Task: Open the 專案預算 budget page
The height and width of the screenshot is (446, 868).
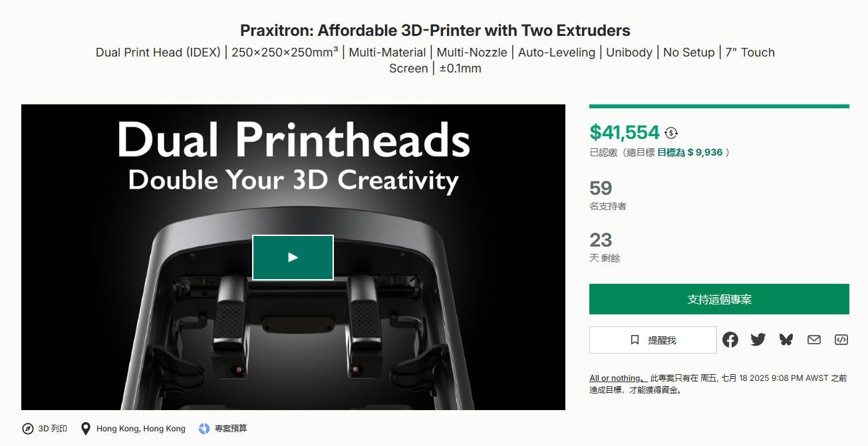Action: click(x=229, y=428)
